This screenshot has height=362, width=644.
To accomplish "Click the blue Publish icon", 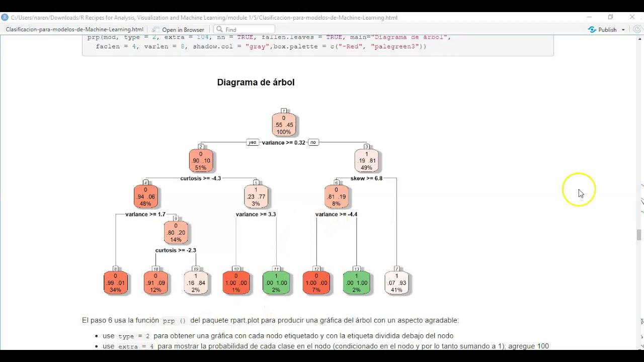I will pos(592,30).
